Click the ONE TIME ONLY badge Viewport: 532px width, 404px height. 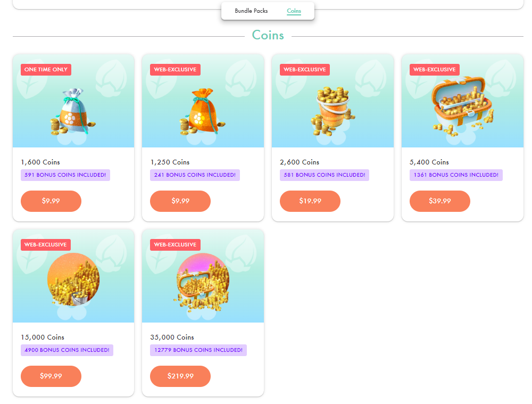[46, 70]
